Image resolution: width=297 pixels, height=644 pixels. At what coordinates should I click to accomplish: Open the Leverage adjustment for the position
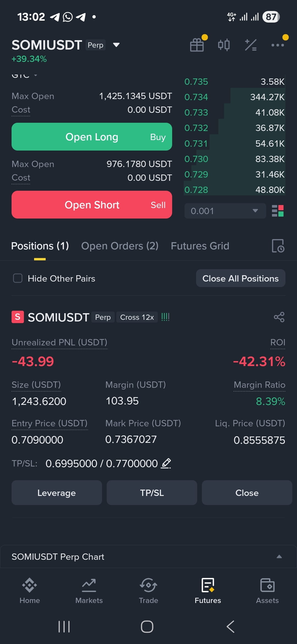pyautogui.click(x=57, y=493)
